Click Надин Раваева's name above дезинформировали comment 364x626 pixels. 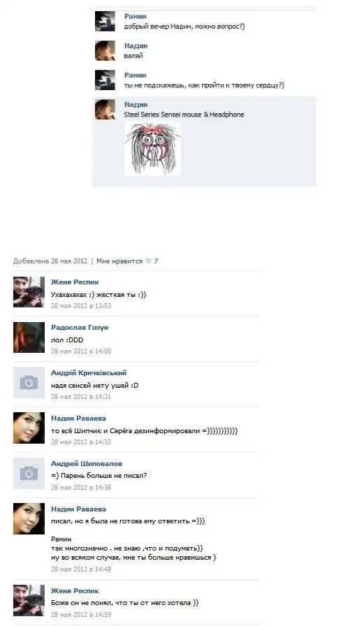tap(79, 418)
